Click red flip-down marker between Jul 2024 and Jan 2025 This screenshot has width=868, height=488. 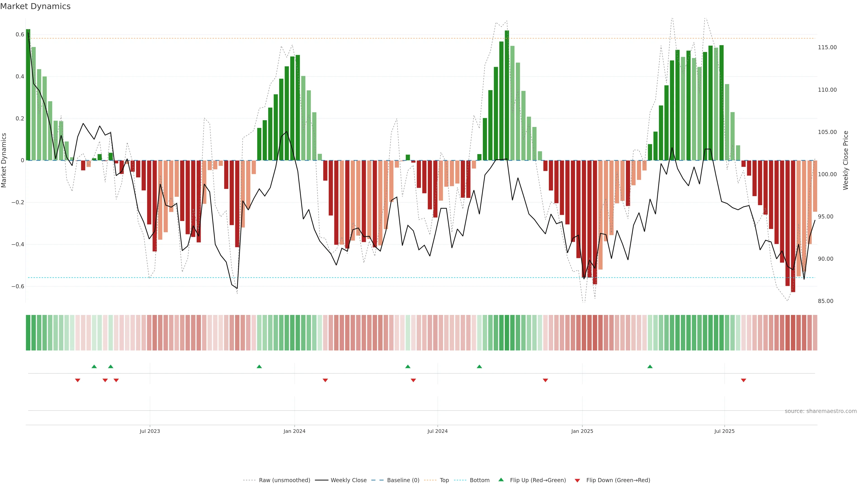[545, 380]
